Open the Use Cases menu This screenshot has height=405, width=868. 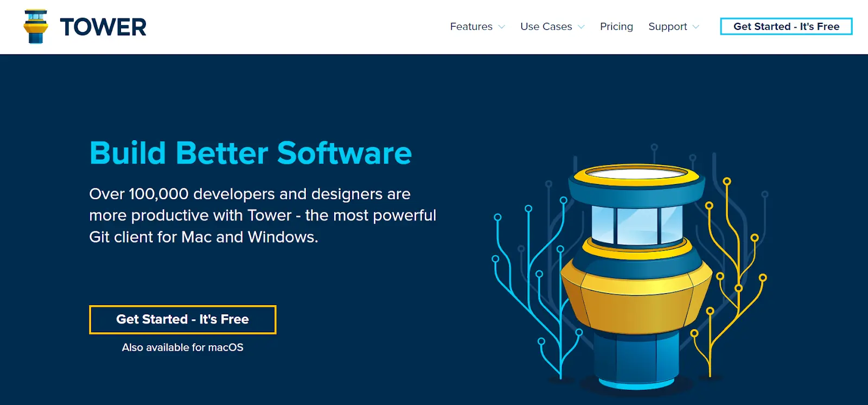pos(546,27)
